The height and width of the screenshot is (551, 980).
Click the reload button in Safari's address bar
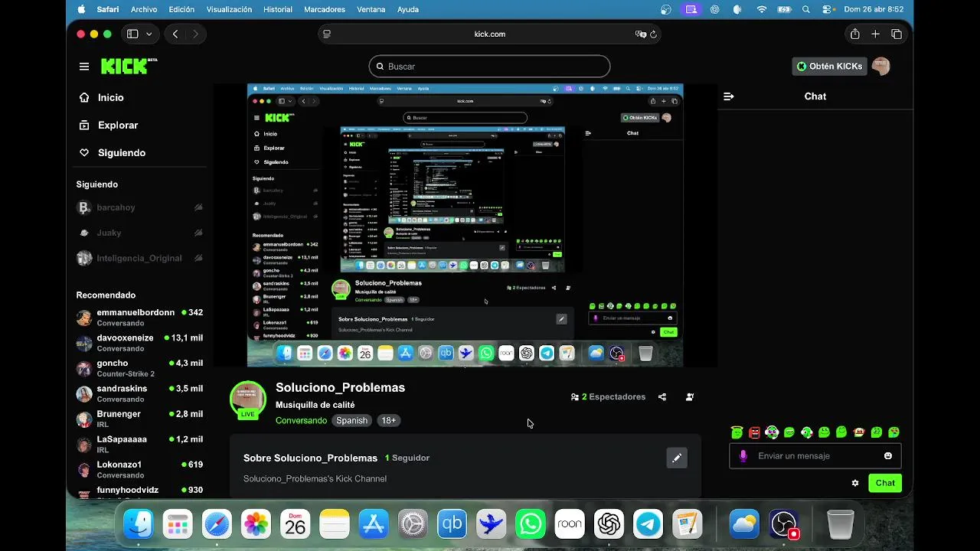tap(653, 34)
